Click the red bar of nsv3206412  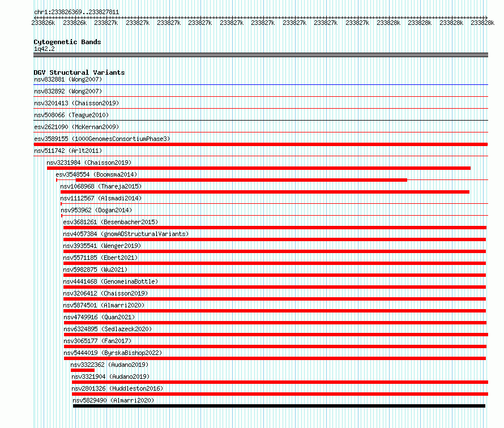[275, 299]
